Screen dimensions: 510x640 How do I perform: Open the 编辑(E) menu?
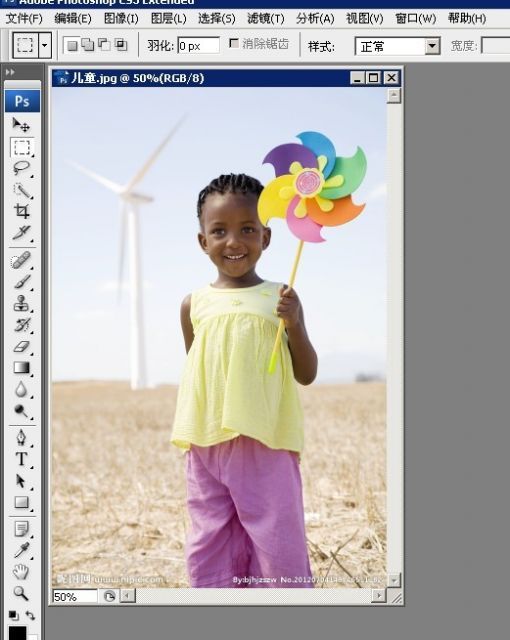tap(73, 18)
